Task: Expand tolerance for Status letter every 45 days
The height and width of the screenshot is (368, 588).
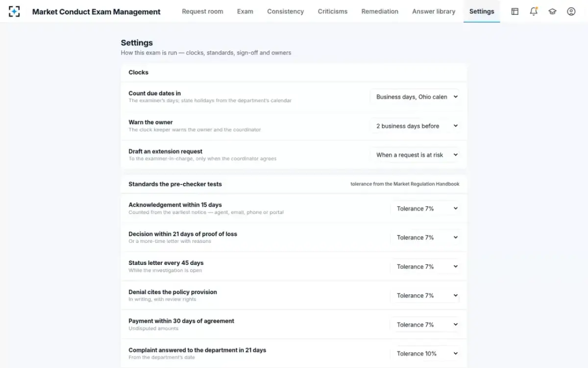Action: [x=425, y=267]
